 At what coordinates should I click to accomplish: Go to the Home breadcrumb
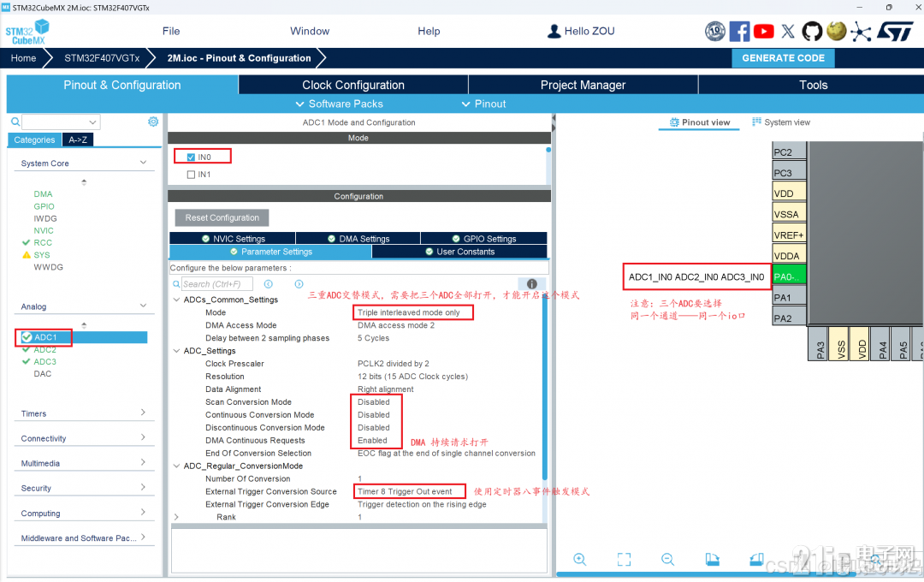click(24, 58)
